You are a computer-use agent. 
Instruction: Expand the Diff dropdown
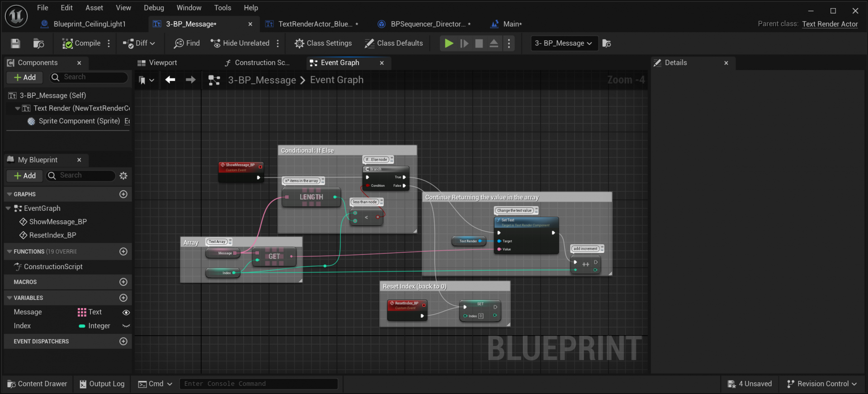[152, 43]
